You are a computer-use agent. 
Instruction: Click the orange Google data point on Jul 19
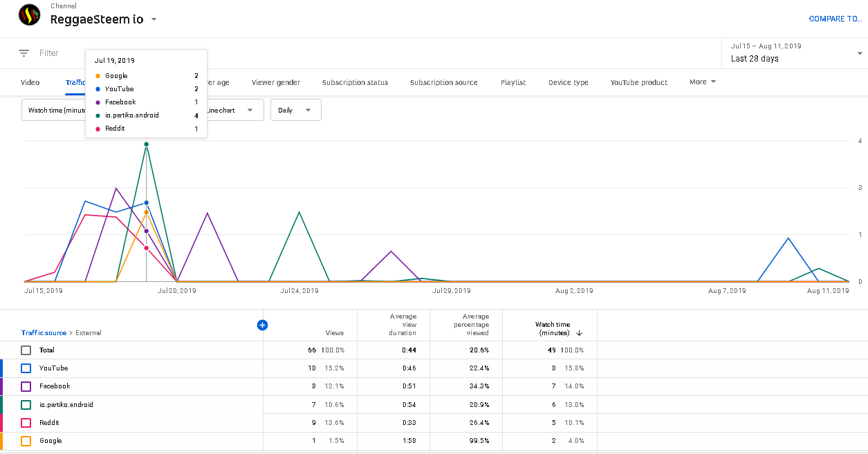click(x=146, y=212)
